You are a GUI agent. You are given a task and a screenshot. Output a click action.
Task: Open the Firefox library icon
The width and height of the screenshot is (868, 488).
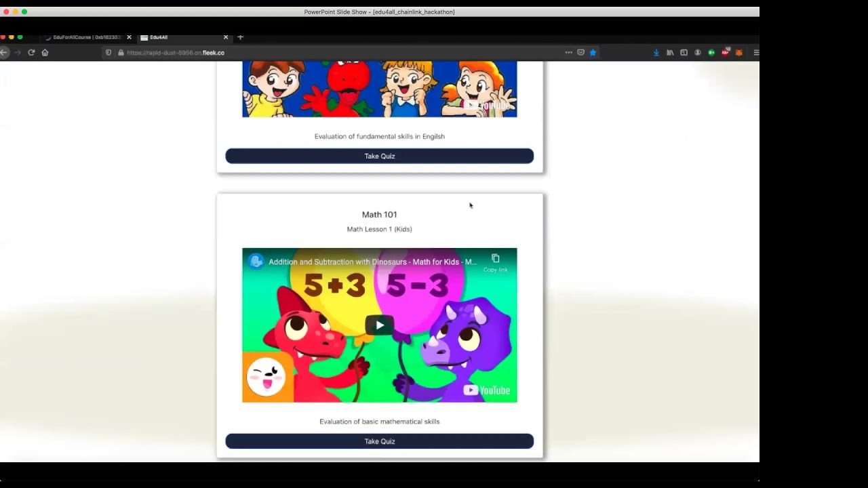click(x=670, y=52)
